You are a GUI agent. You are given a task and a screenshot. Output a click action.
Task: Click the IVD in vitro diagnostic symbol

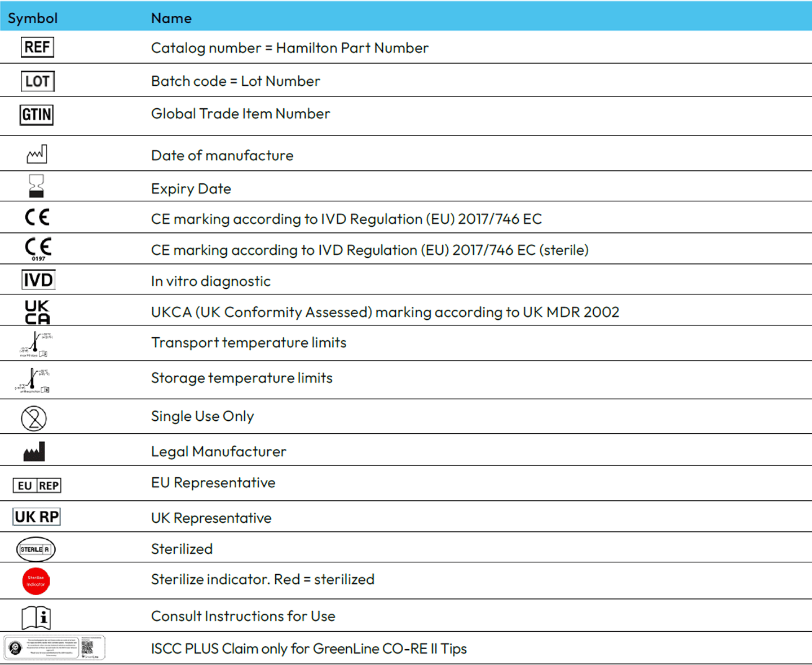pos(38,280)
